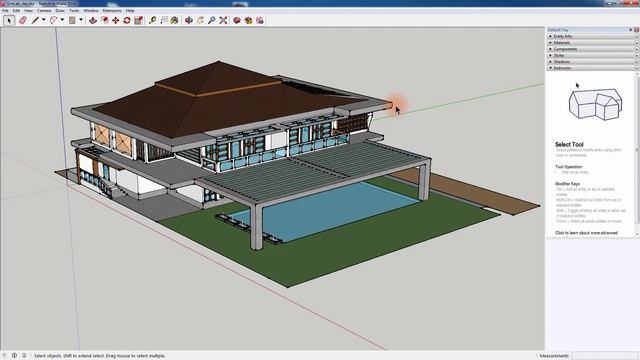Choose the Text label tool
The image size is (640, 360).
pyautogui.click(x=164, y=20)
